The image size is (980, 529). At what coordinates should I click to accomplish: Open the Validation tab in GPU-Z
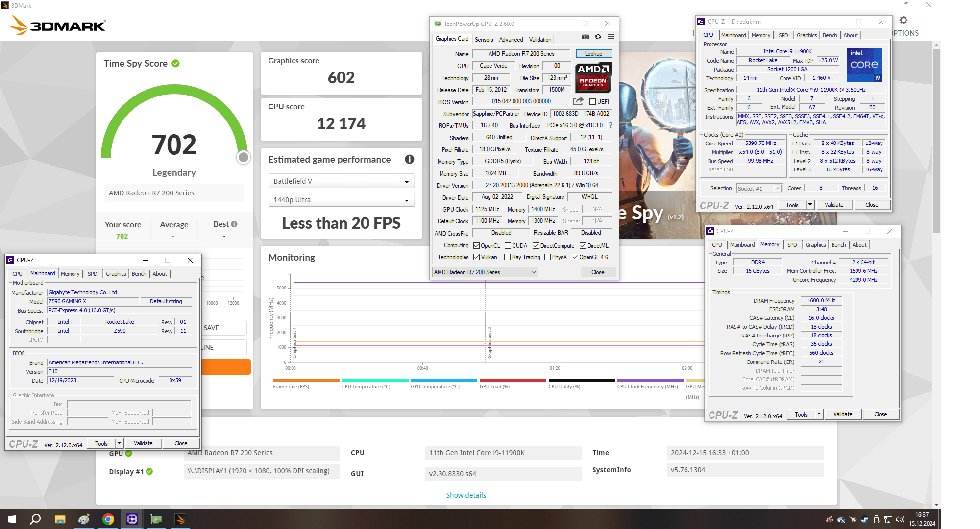[x=540, y=40]
